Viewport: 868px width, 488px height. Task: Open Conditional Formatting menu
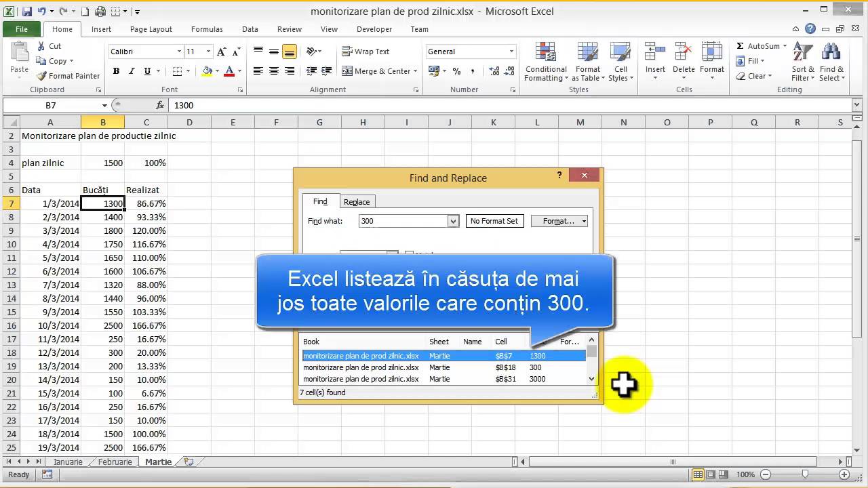click(x=546, y=62)
